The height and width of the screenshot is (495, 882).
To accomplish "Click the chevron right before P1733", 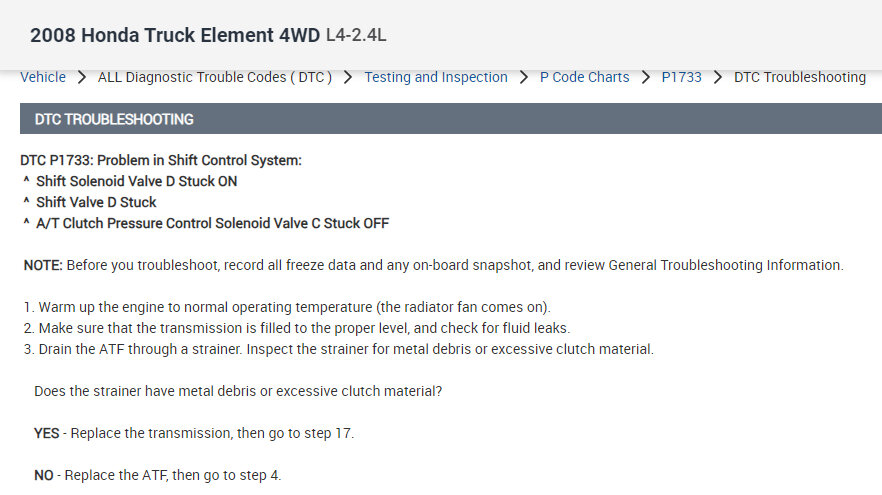I will pyautogui.click(x=646, y=77).
